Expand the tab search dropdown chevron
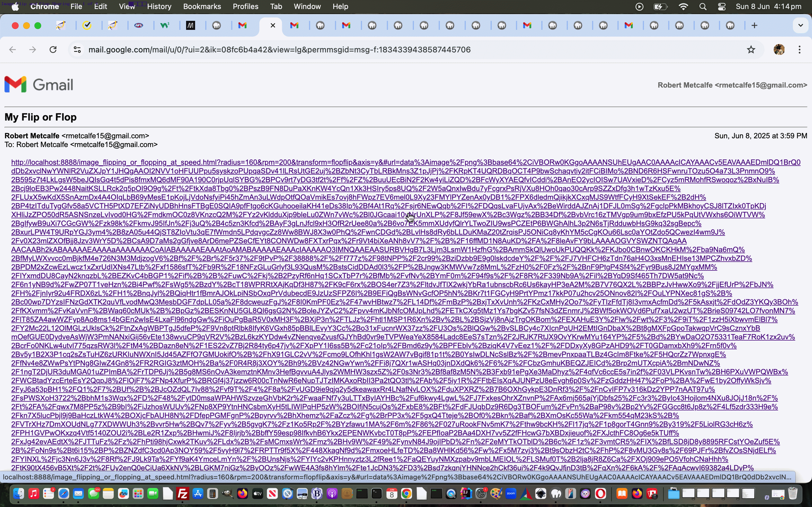The height and width of the screenshot is (507, 812). [800, 25]
